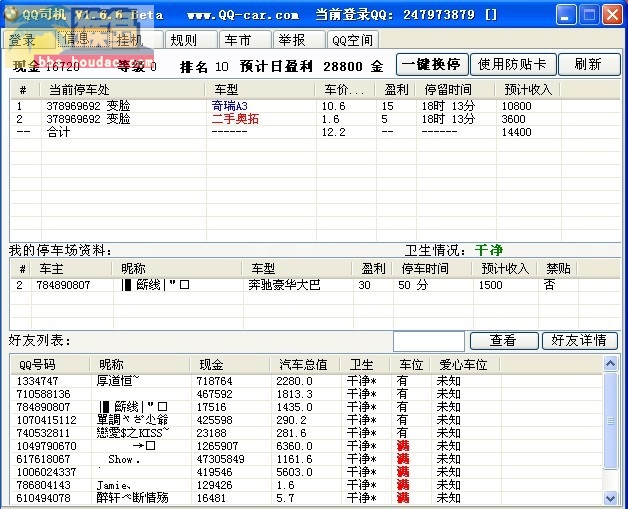This screenshot has width=628, height=509.
Task: Click the 一键换停 button
Action: pos(432,64)
